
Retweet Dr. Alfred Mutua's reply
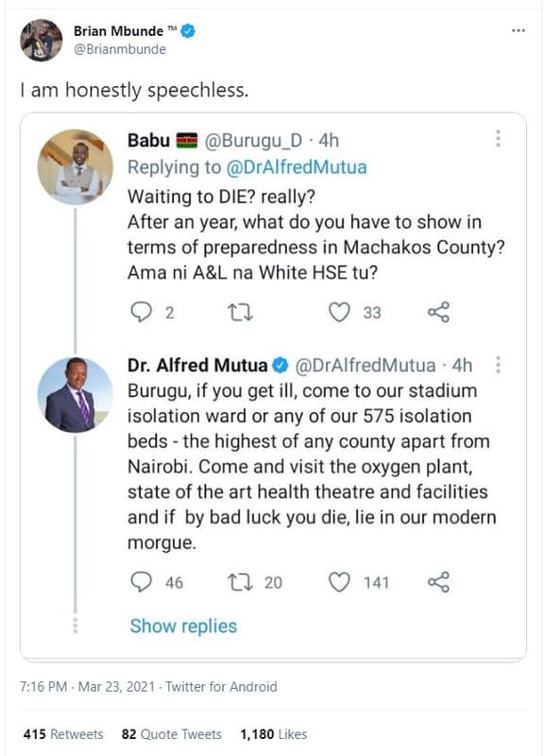(239, 583)
